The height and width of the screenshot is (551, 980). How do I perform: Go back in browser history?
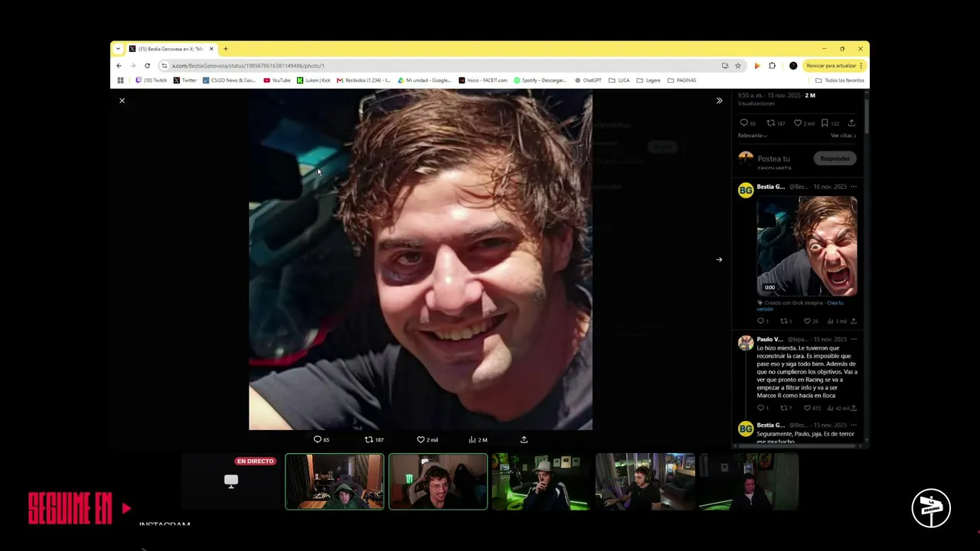[119, 66]
